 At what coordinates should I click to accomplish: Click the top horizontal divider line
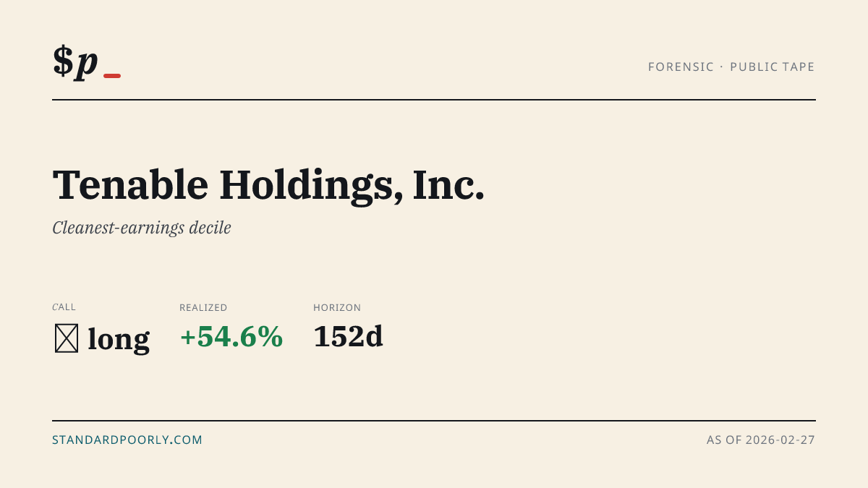point(434,100)
